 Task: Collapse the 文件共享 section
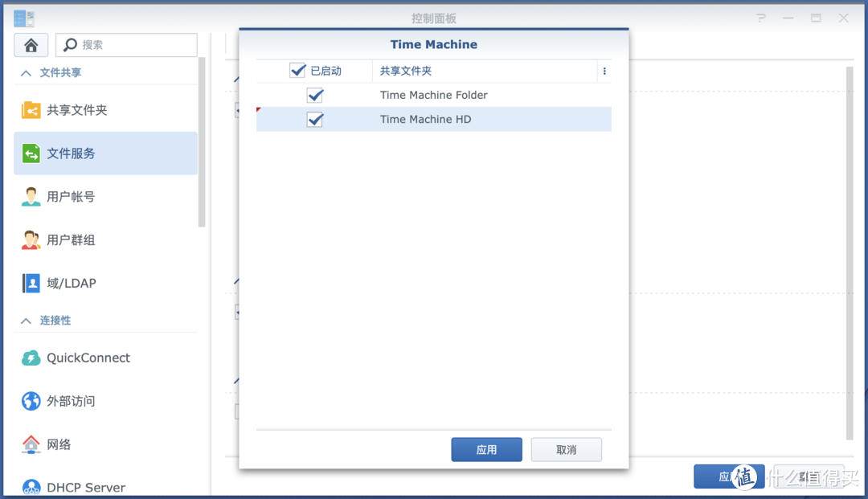26,73
